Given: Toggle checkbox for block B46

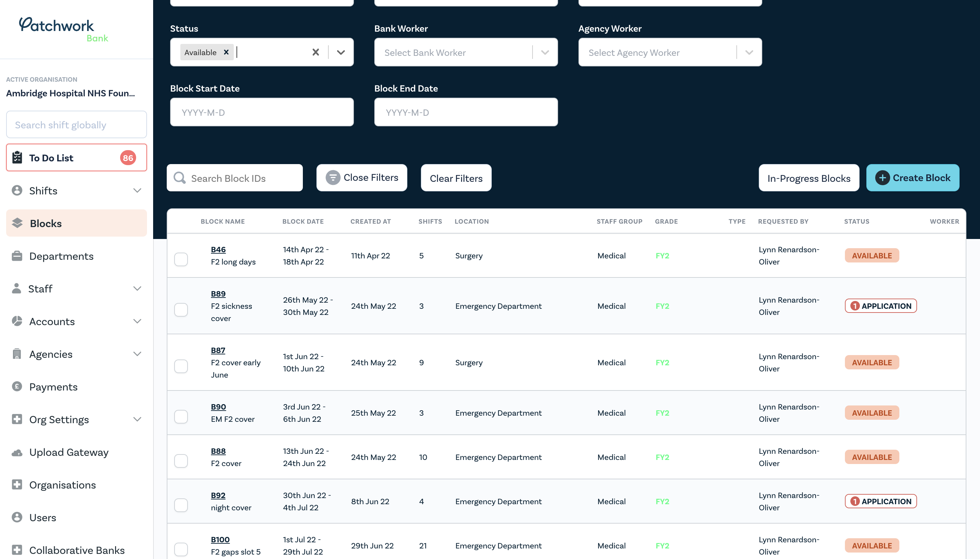Looking at the screenshot, I should 180,255.
